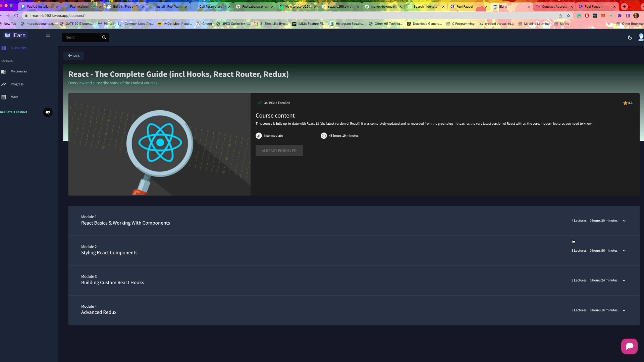Open Maths bookmarks folder

point(561,24)
